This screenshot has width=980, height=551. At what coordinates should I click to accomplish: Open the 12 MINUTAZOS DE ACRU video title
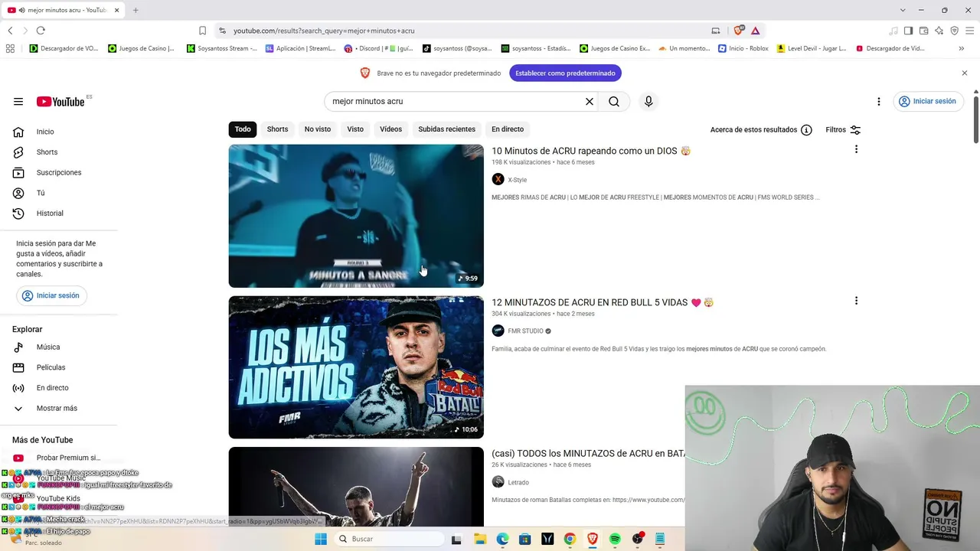(603, 303)
